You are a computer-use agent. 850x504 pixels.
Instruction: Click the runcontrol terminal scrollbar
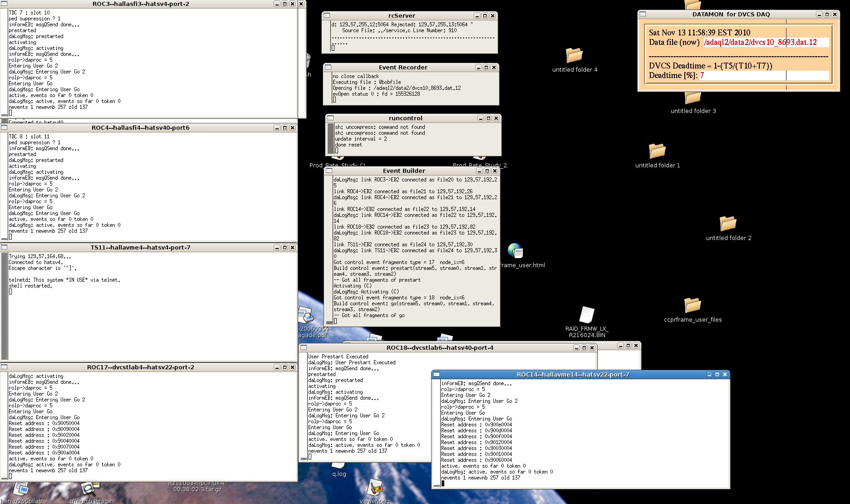click(330, 139)
